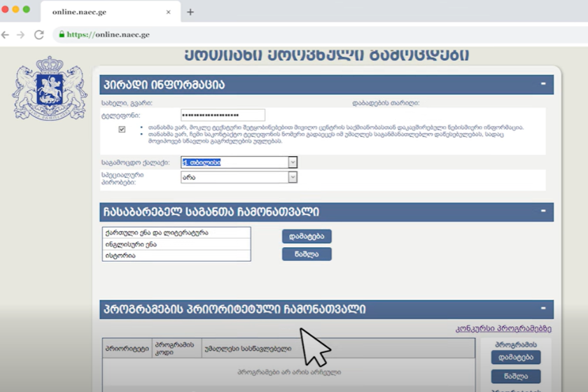The width and height of the screenshot is (588, 392).
Task: Click დამატება button beside the subject list
Action: tap(307, 237)
